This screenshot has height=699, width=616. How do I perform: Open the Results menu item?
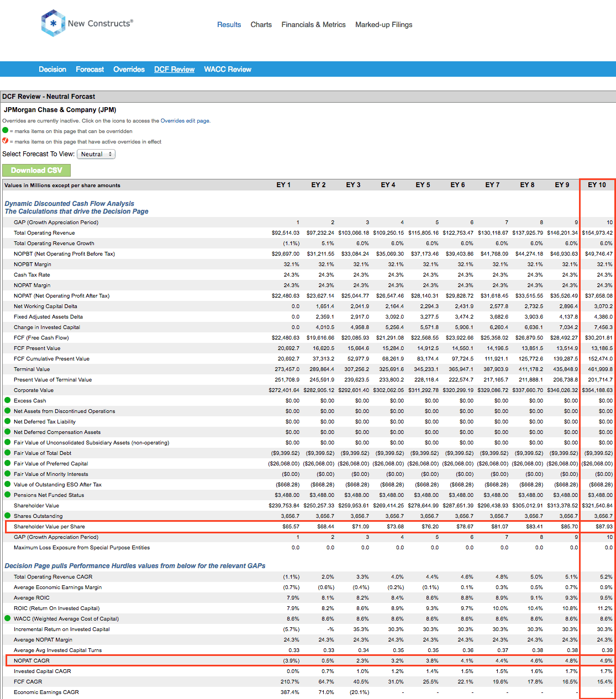tap(229, 24)
